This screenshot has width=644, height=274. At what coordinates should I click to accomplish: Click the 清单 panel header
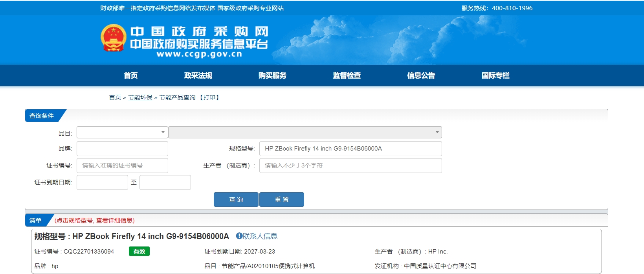click(35, 221)
